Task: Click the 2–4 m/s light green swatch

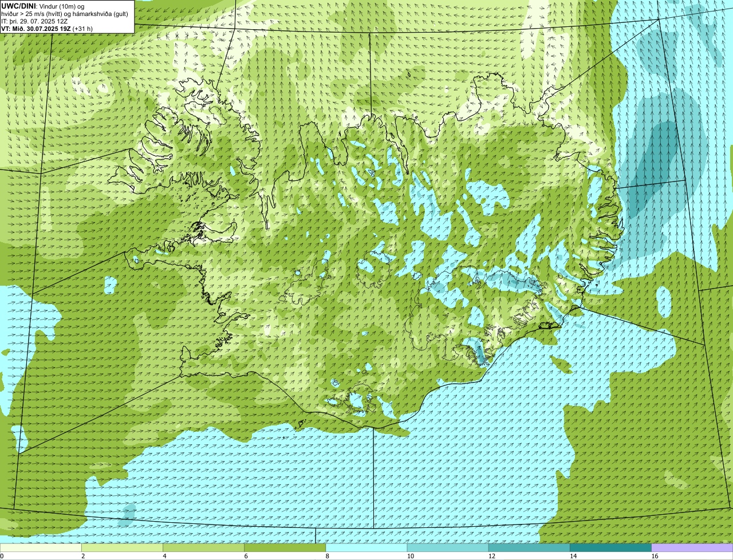Action: (x=122, y=547)
